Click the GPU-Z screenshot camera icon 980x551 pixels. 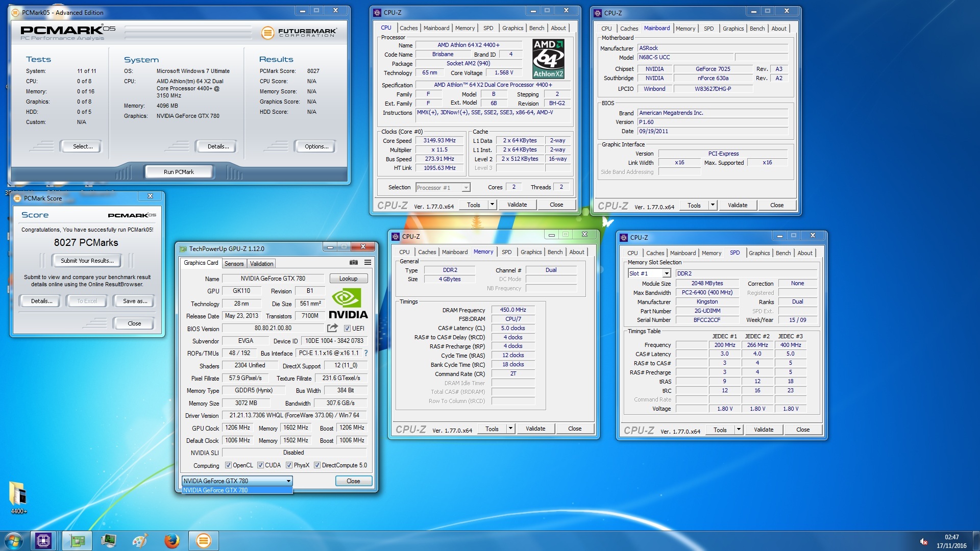point(353,263)
